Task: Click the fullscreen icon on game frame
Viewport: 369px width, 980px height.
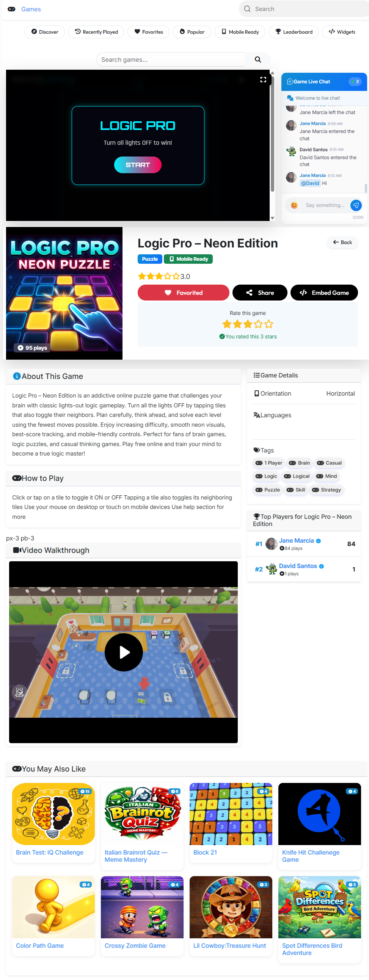Action: pos(263,80)
